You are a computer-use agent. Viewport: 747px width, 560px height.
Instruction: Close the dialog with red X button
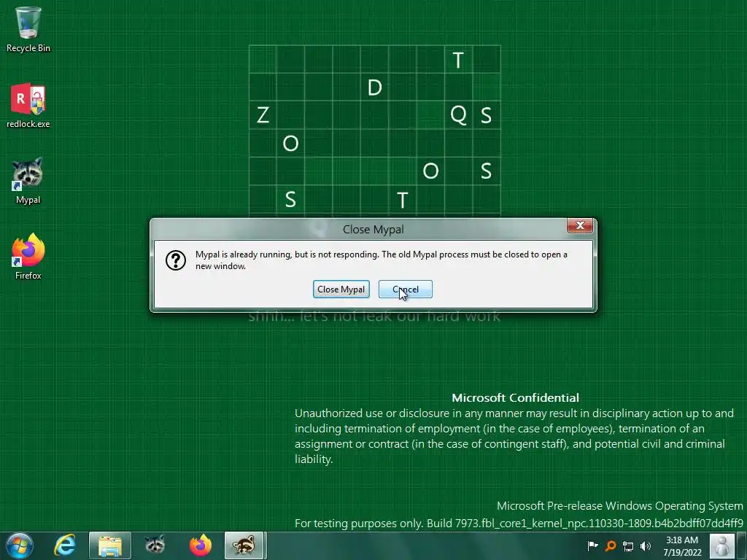pyautogui.click(x=580, y=226)
